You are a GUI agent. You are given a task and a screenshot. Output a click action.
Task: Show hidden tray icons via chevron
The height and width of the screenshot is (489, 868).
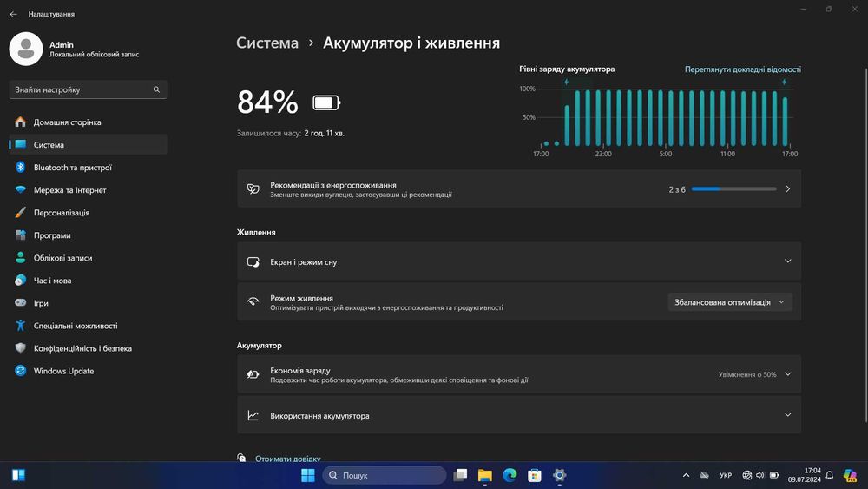pyautogui.click(x=686, y=475)
